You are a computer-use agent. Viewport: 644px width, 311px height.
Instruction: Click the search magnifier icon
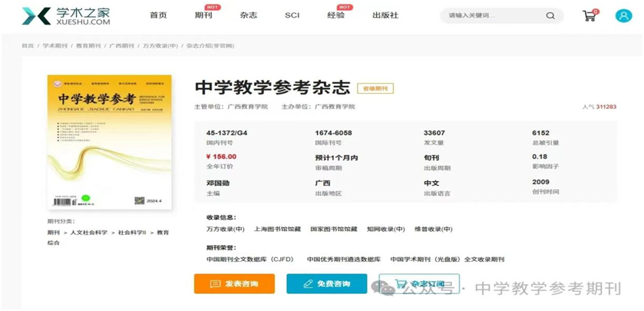[550, 15]
